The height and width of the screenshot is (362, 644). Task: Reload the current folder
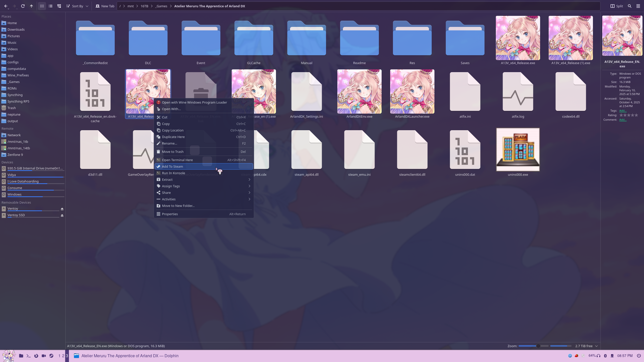(23, 6)
